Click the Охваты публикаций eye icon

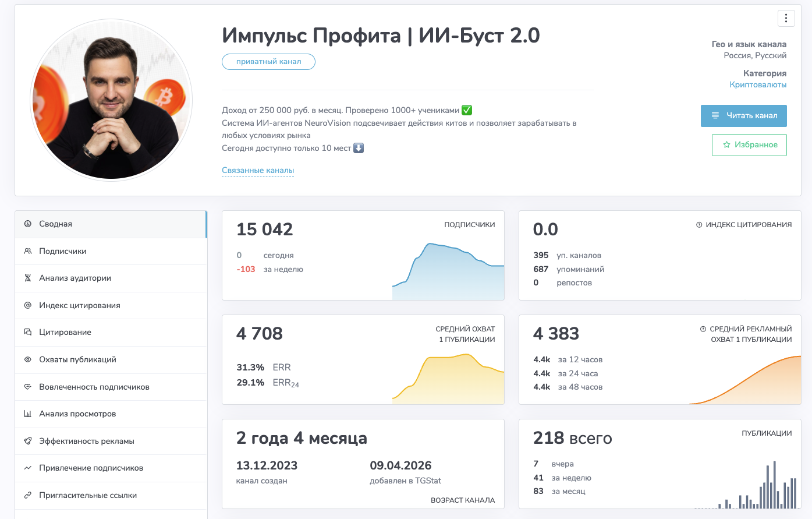point(27,359)
